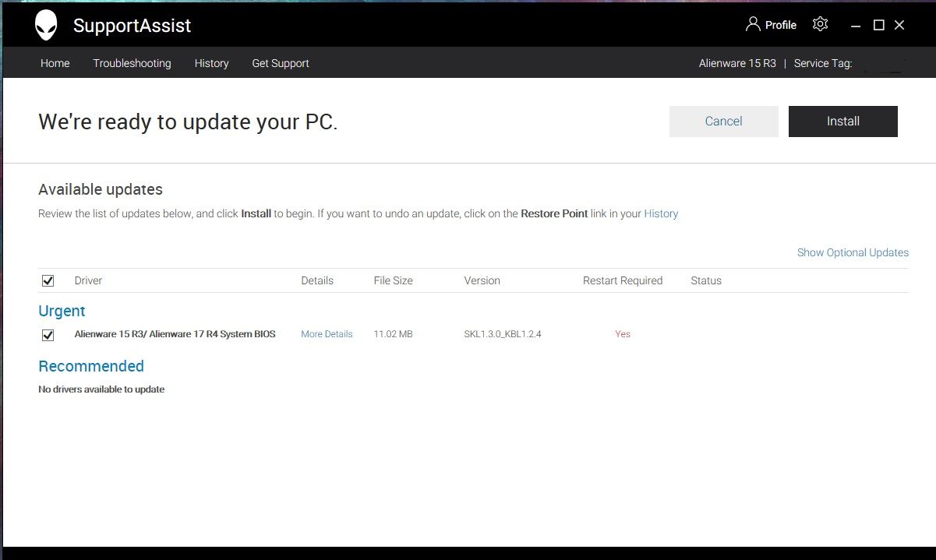Open the Profile user icon

pyautogui.click(x=752, y=24)
